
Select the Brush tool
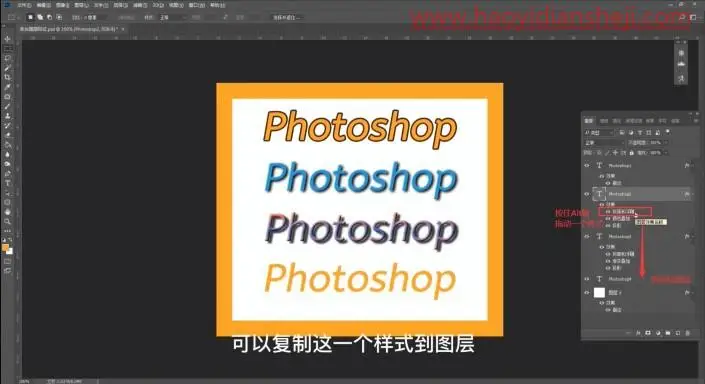(x=8, y=106)
